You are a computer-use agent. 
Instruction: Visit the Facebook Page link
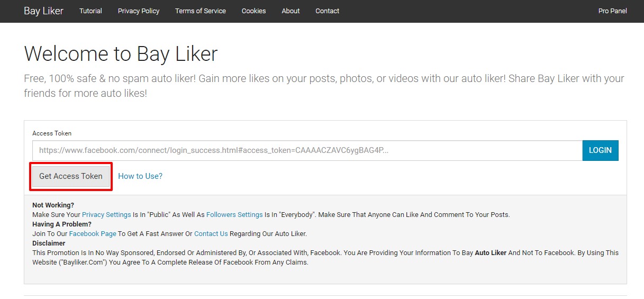point(93,234)
